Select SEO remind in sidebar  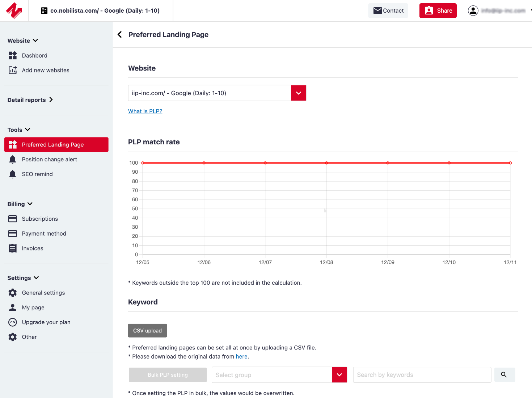pos(37,174)
